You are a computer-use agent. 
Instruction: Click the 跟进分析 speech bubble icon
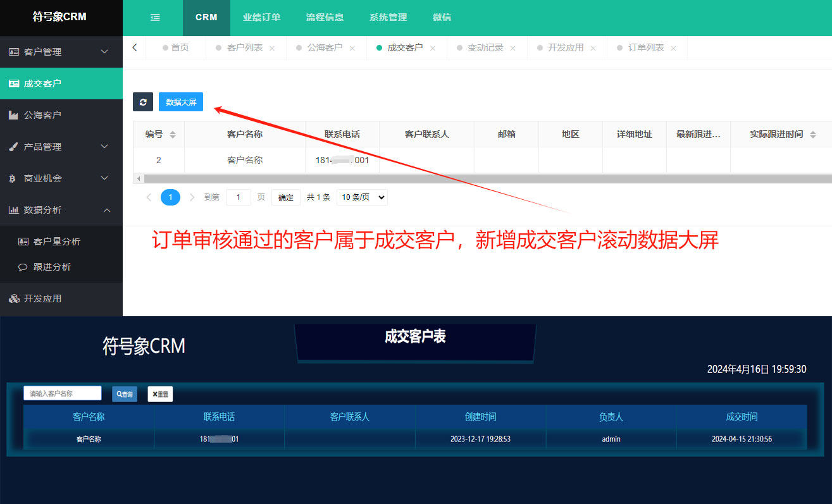click(x=23, y=267)
